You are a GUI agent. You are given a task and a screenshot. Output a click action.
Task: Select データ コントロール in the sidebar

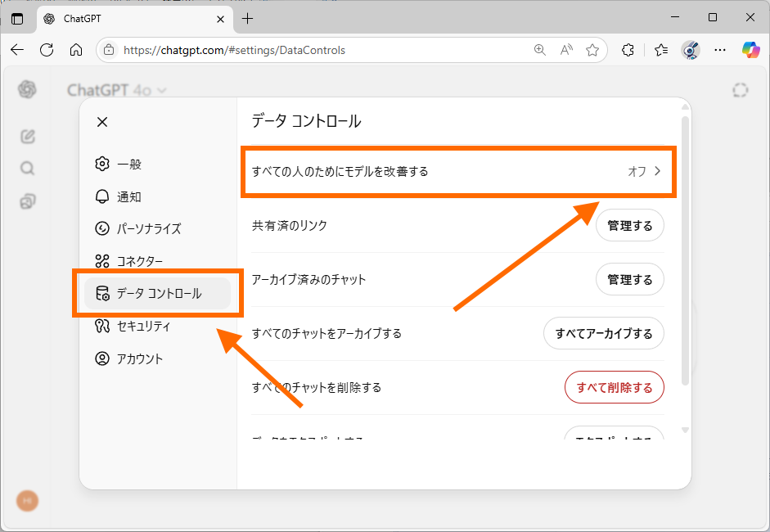(158, 293)
